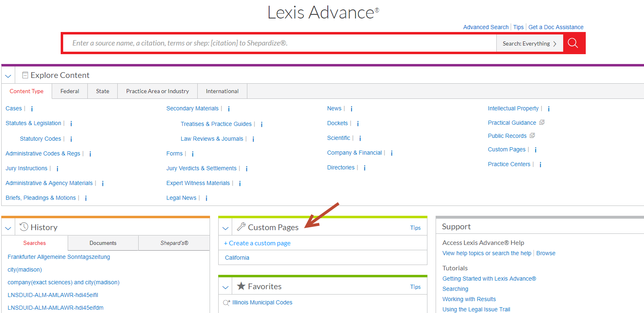This screenshot has height=313, width=644.
Task: Open the Search: Everything filter dropdown
Action: pyautogui.click(x=530, y=43)
